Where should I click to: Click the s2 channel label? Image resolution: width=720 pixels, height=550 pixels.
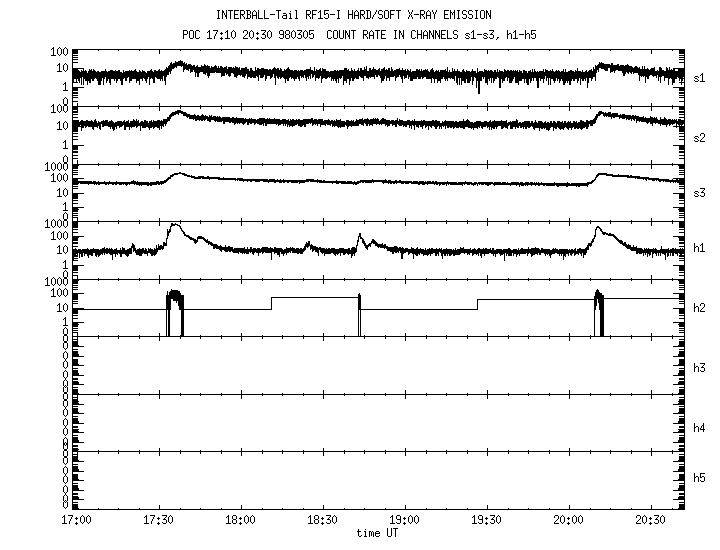click(700, 137)
